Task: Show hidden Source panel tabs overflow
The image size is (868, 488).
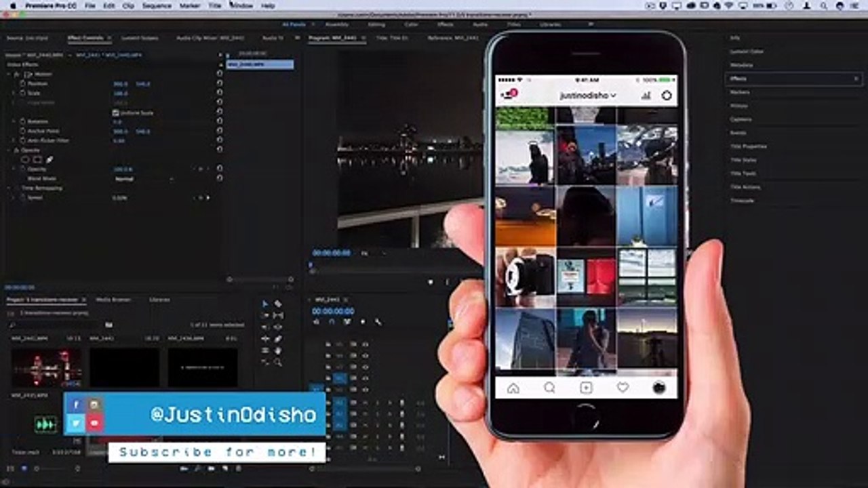Action: click(x=297, y=38)
